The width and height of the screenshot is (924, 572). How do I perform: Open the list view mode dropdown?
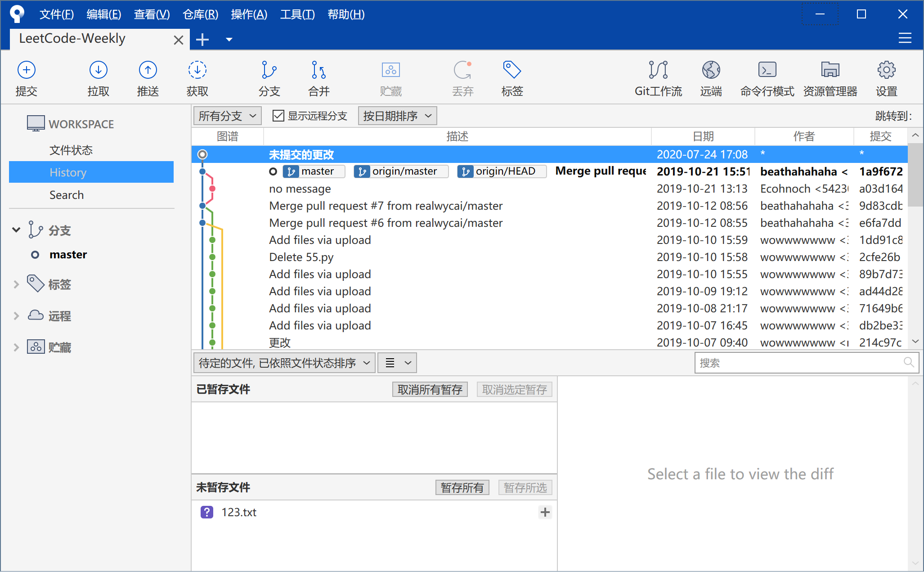(x=398, y=363)
